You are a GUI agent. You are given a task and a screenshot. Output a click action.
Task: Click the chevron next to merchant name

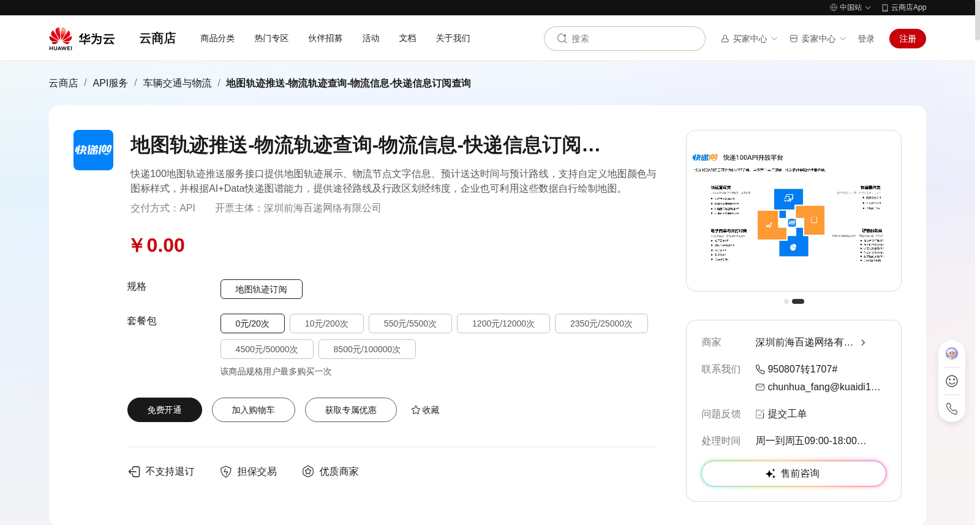(x=863, y=342)
